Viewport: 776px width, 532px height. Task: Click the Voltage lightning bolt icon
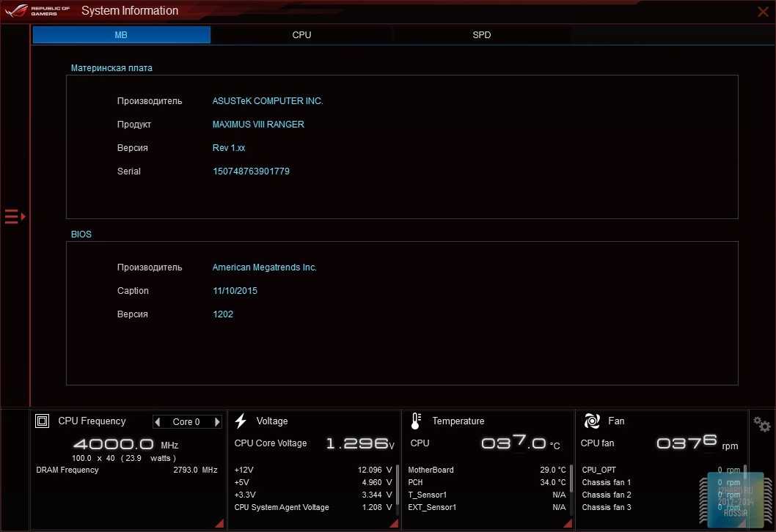click(x=241, y=421)
